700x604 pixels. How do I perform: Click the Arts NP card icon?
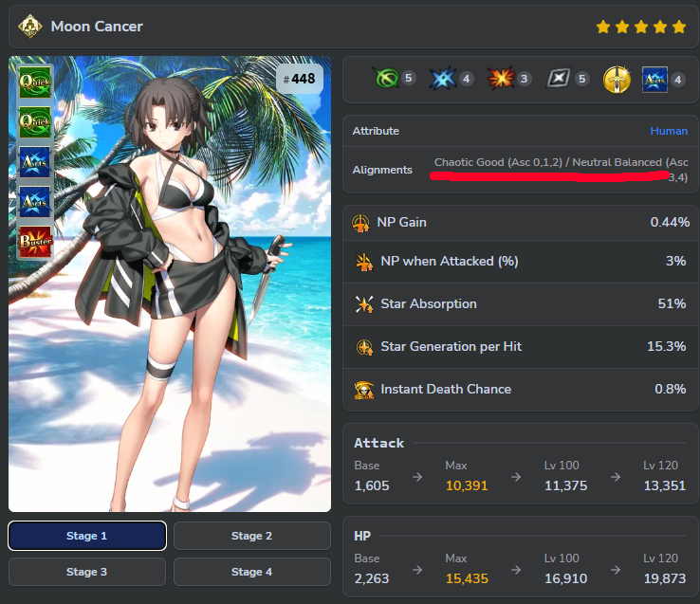(654, 80)
